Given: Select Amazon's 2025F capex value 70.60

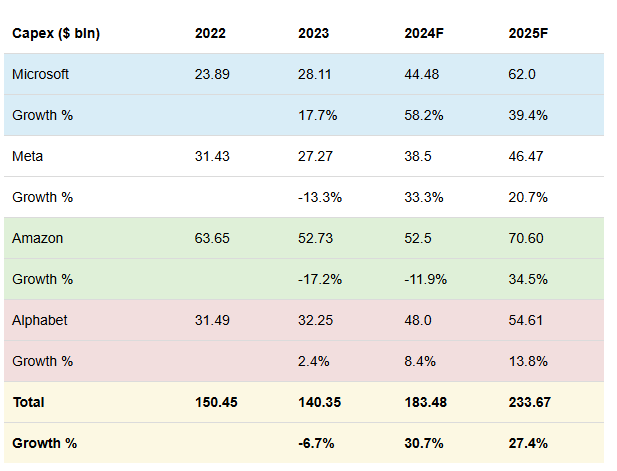Looking at the screenshot, I should coord(527,238).
